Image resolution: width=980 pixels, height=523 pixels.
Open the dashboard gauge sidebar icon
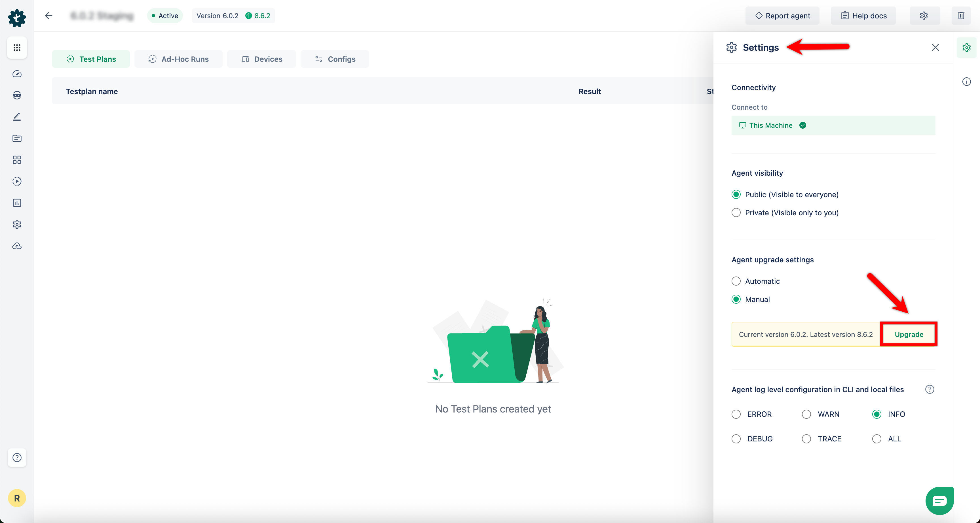pos(17,74)
